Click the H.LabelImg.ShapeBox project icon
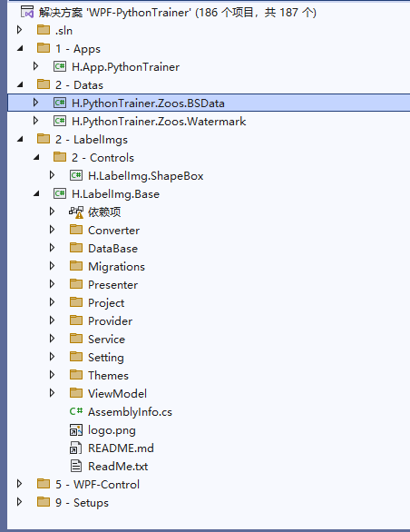Screen dimensions: 410x532 point(76,175)
